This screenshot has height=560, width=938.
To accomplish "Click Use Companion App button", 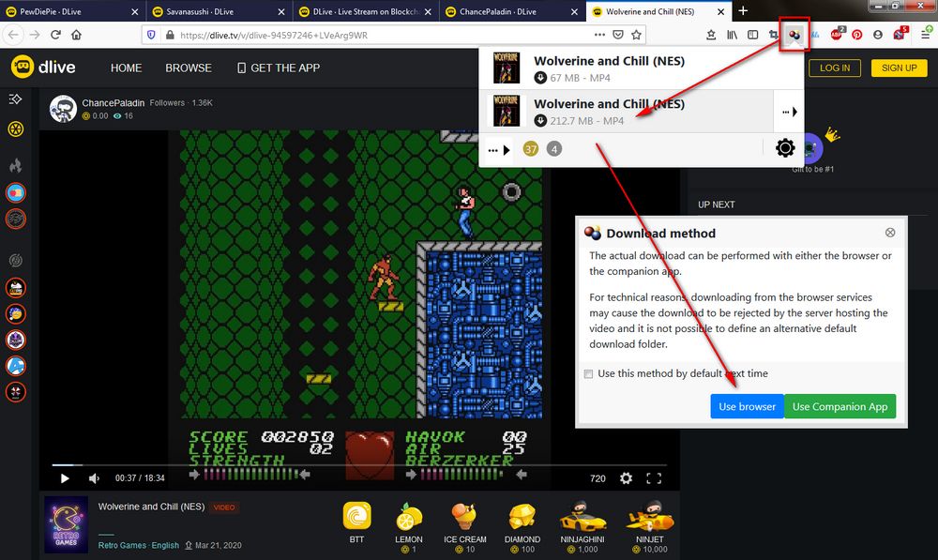I will pos(840,406).
